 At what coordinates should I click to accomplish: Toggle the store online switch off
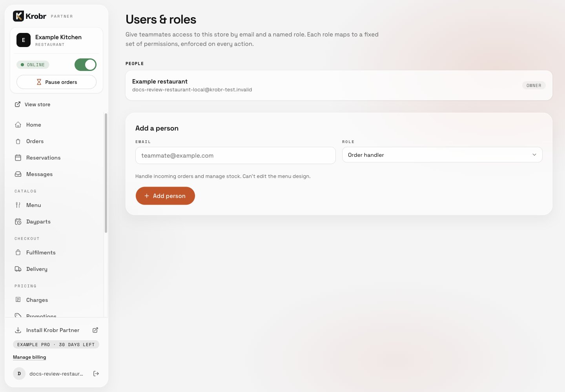pyautogui.click(x=86, y=65)
